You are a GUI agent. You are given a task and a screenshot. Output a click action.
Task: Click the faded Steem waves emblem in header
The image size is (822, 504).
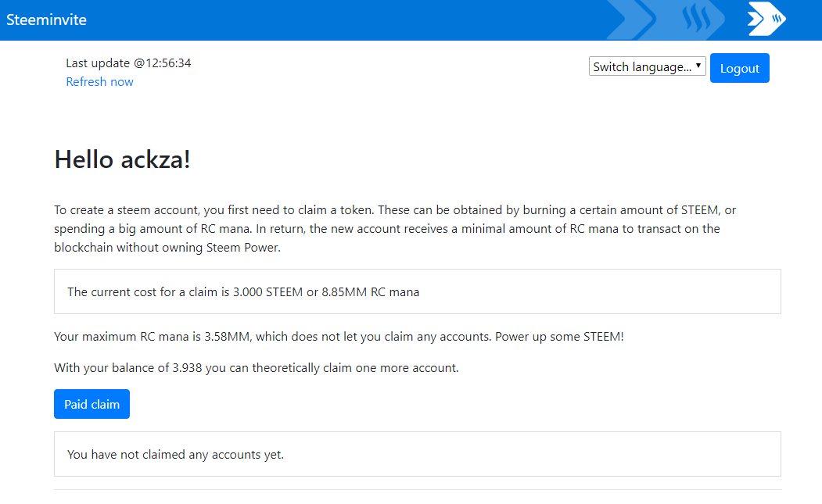click(x=695, y=19)
